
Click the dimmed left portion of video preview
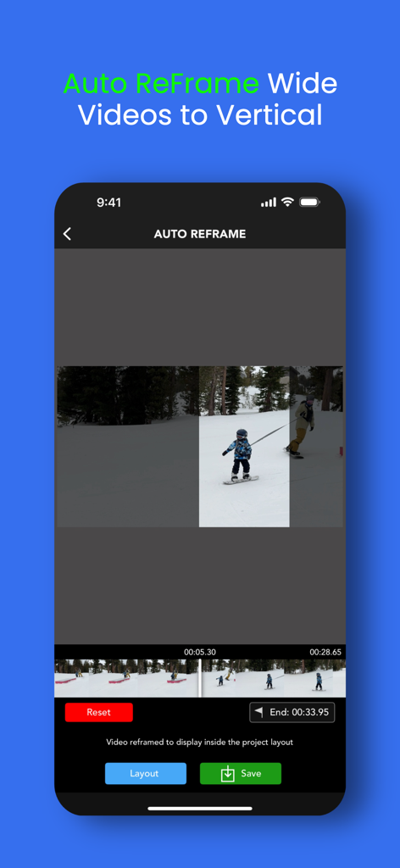tap(128, 446)
